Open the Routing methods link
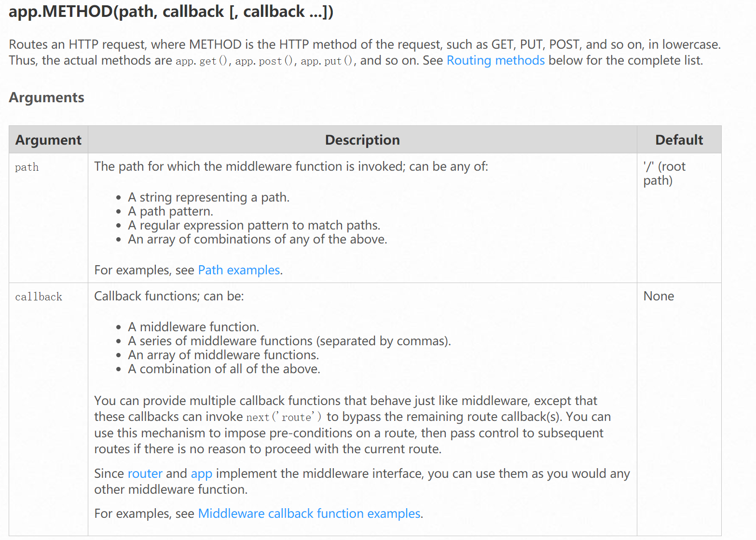Viewport: 756px width, 540px height. point(495,61)
